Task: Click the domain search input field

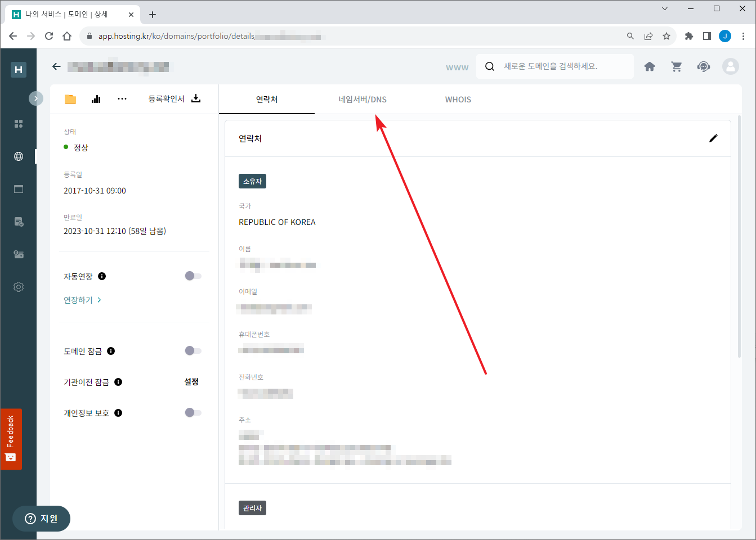Action: [x=554, y=66]
